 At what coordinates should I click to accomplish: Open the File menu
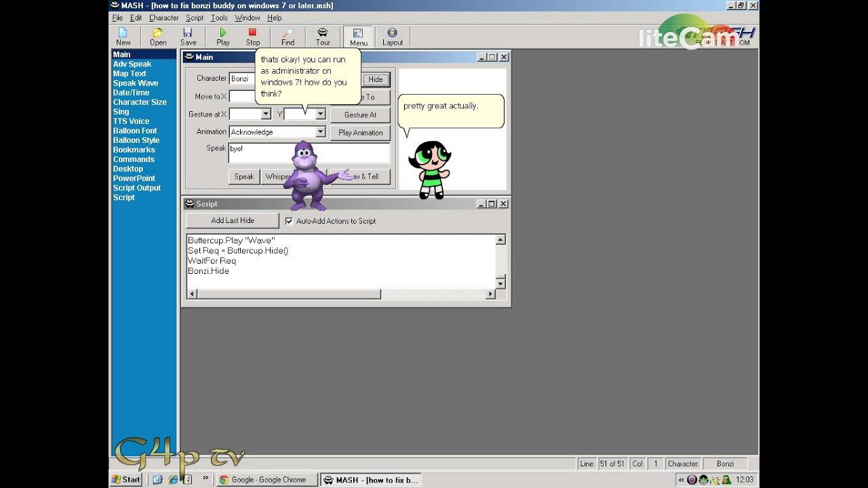117,18
